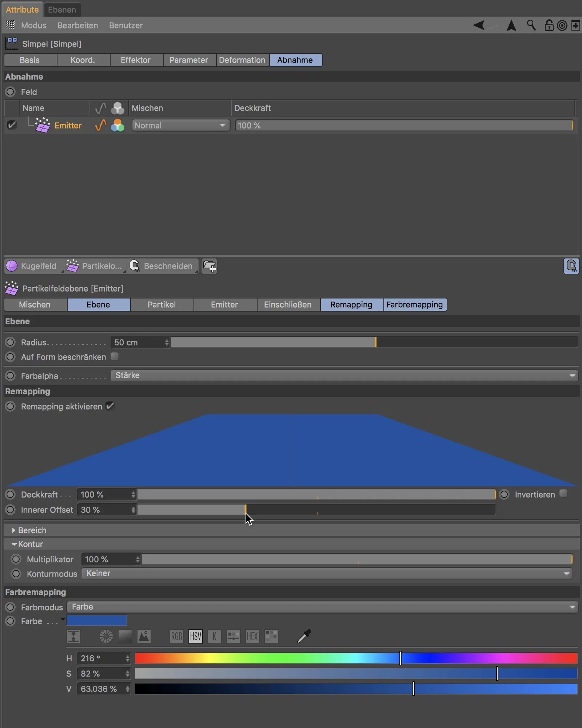Click Multiplikator keyframe circle
The width and height of the screenshot is (582, 728).
tap(16, 559)
